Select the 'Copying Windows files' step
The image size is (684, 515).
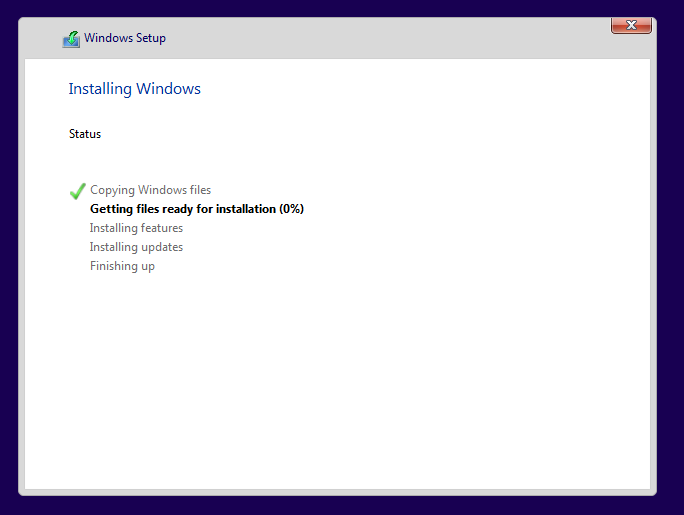(x=150, y=190)
